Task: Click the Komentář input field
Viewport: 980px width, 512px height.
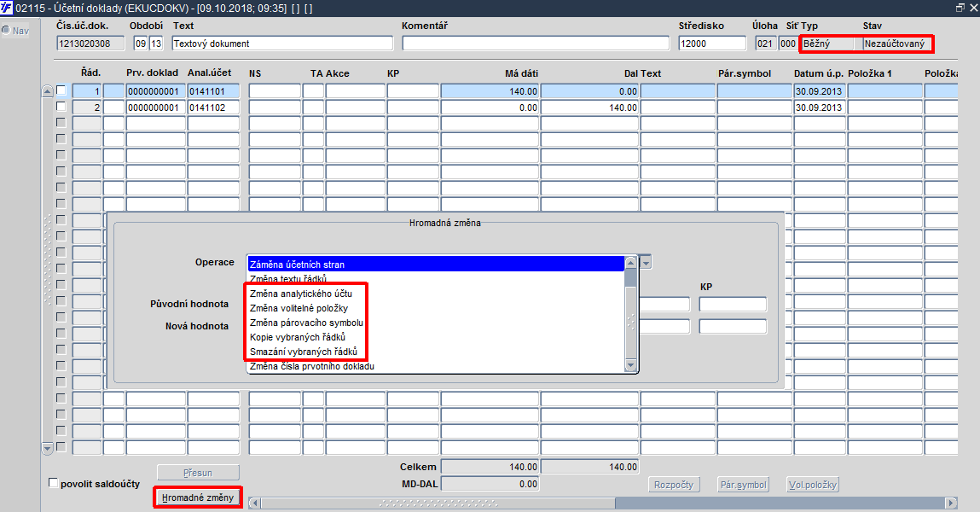Action: click(x=536, y=44)
